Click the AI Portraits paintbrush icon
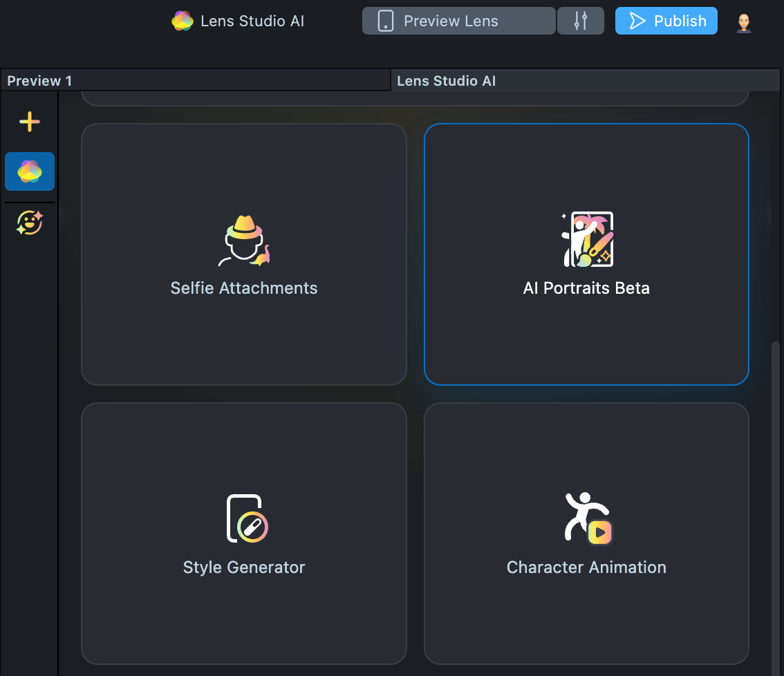The width and height of the screenshot is (784, 676). tap(586, 239)
